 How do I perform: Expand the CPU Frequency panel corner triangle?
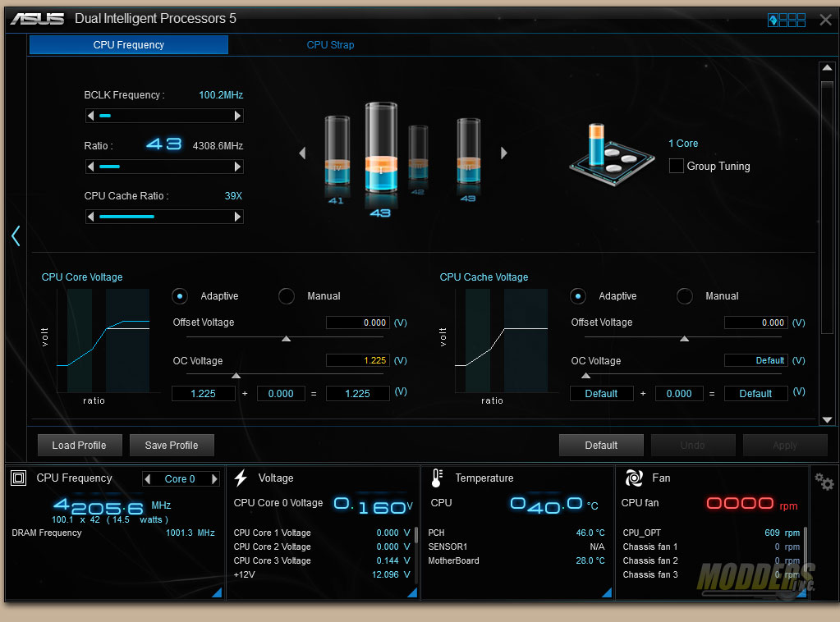(x=218, y=593)
